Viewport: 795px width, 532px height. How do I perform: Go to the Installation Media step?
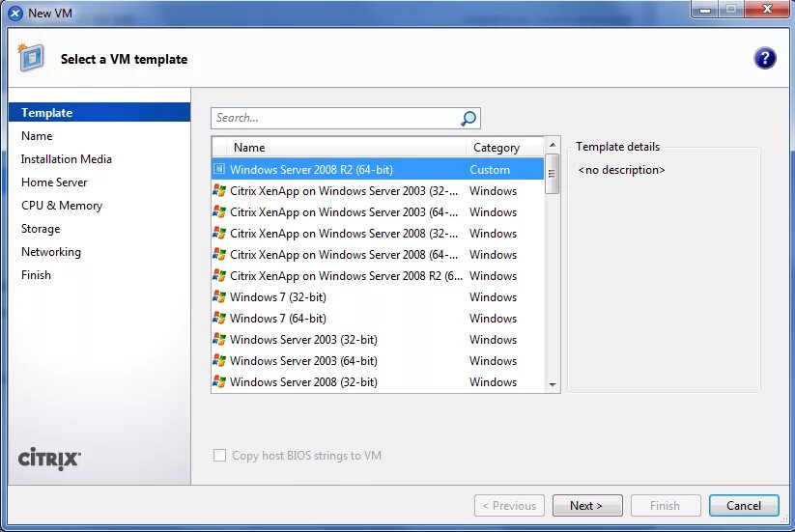point(67,159)
